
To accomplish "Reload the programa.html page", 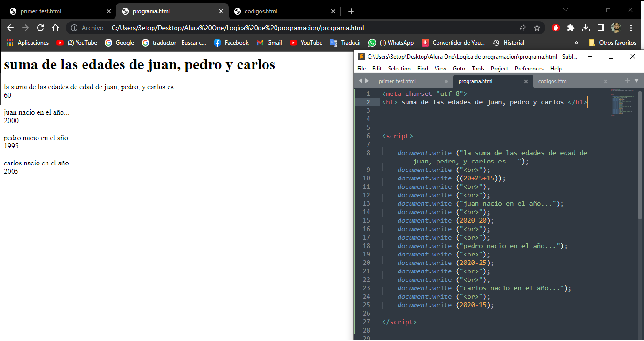I will [x=40, y=28].
